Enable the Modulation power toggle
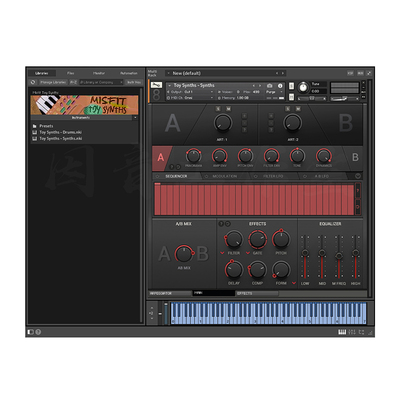Viewport: 400px width, 400px height. click(206, 176)
